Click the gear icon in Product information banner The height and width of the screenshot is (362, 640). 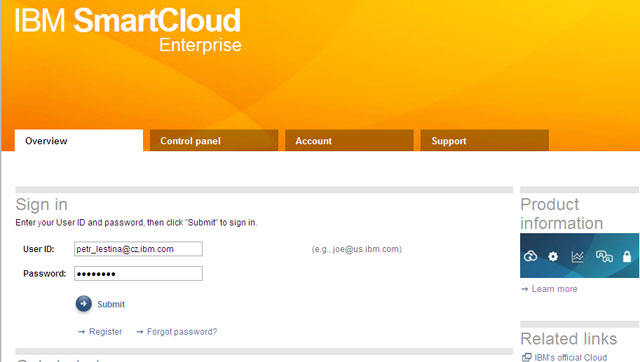click(x=553, y=256)
